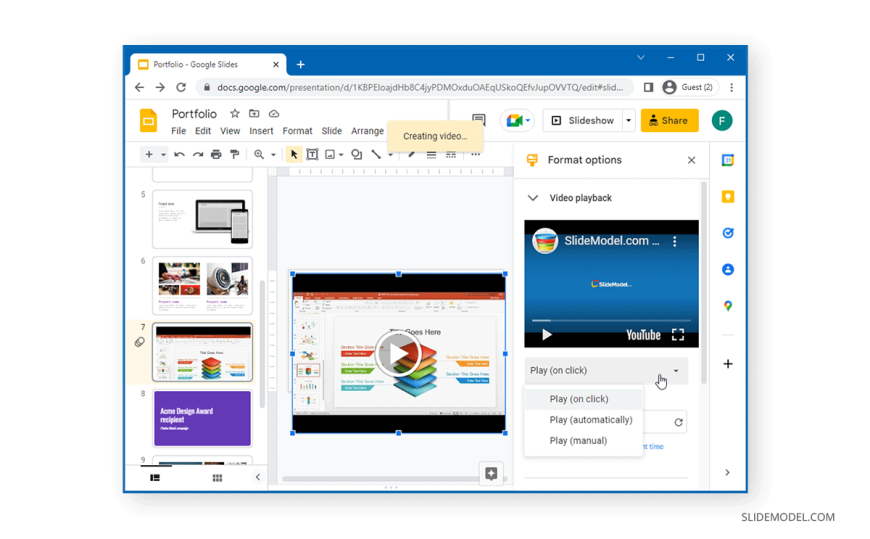The image size is (870, 539).
Task: Open the Edit menu
Action: 203,131
